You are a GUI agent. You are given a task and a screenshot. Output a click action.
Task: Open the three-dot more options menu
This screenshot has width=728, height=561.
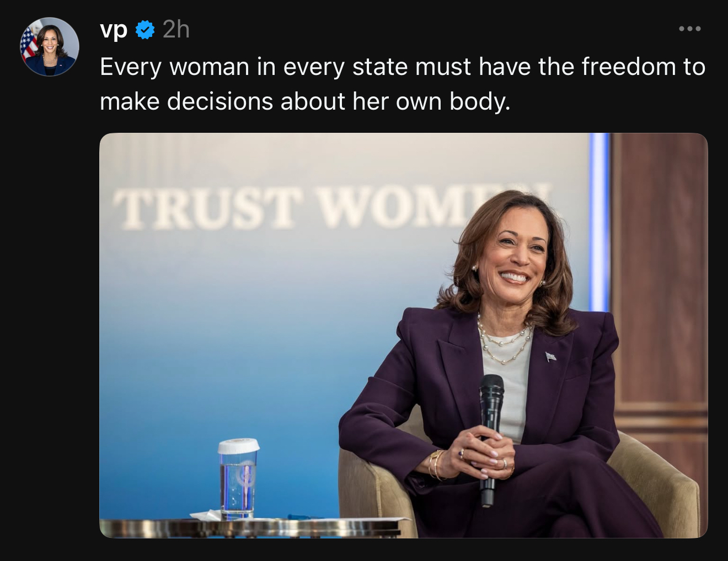pos(689,29)
